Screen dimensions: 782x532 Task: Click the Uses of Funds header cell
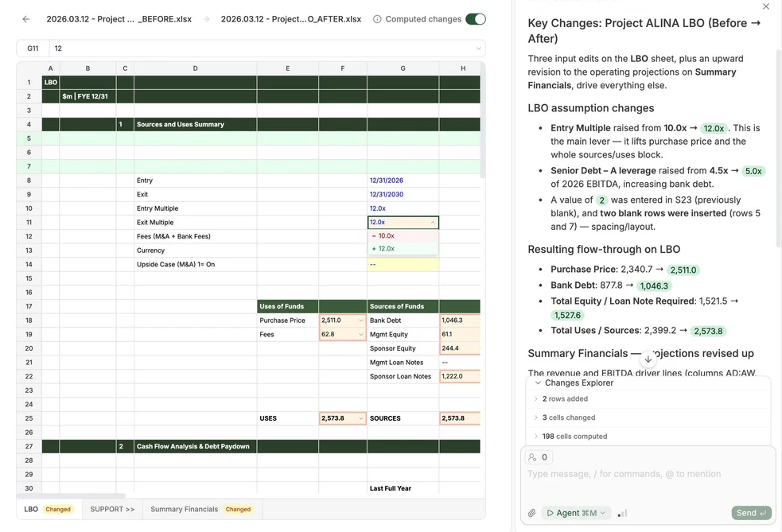pyautogui.click(x=288, y=306)
